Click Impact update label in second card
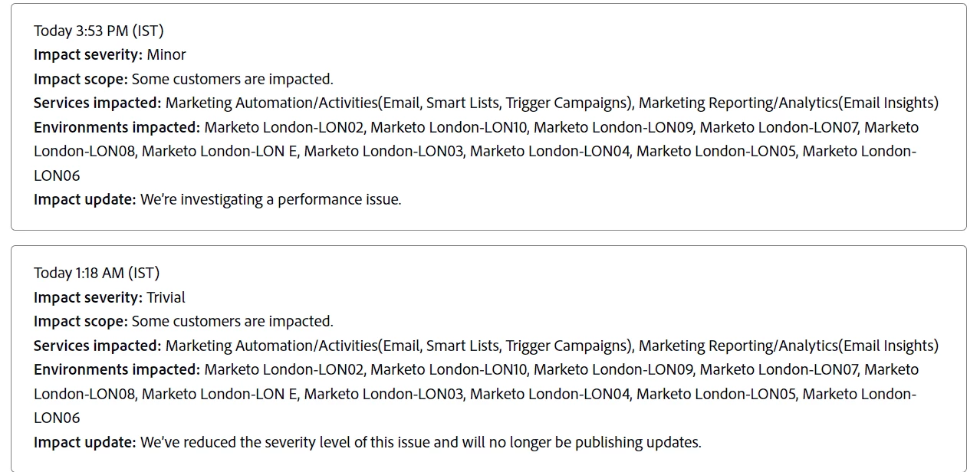This screenshot has width=980, height=472. [85, 442]
